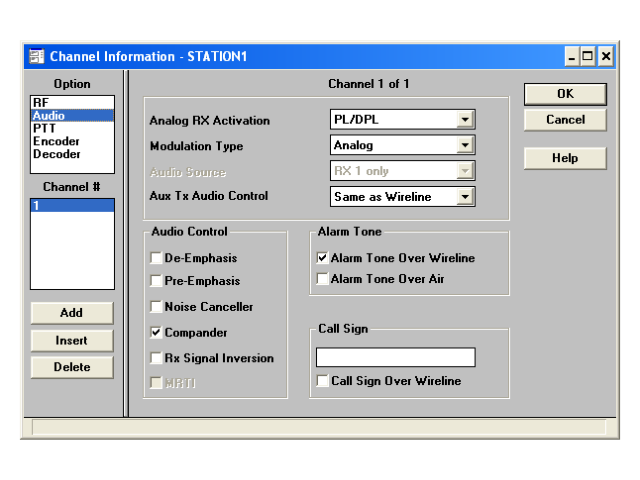Viewport: 640px width, 480px height.
Task: Enable the Noise Canceller option
Action: click(156, 307)
